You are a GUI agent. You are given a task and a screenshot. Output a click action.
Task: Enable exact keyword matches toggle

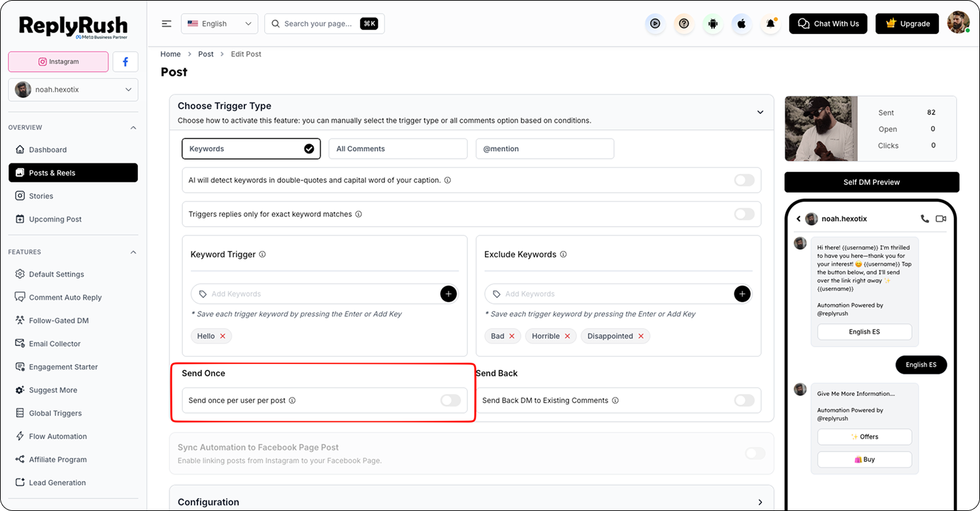(744, 214)
